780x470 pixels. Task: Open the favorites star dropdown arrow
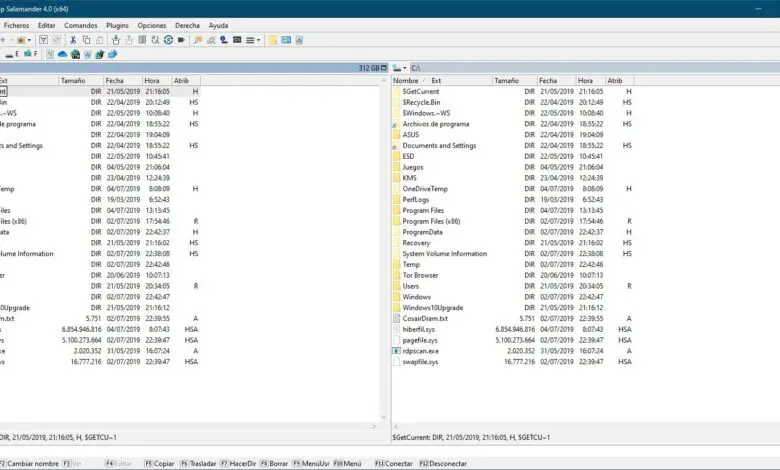(29, 40)
